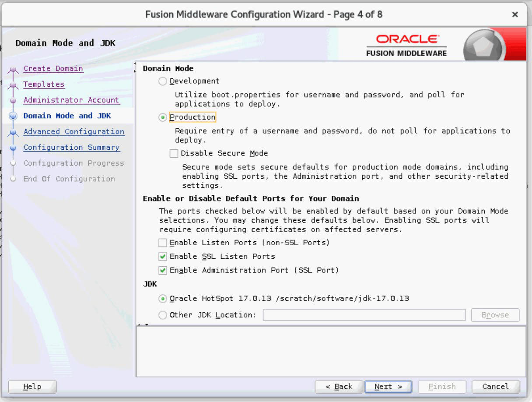Click the Create Domain step marker icon
The width and height of the screenshot is (532, 402).
(13, 69)
